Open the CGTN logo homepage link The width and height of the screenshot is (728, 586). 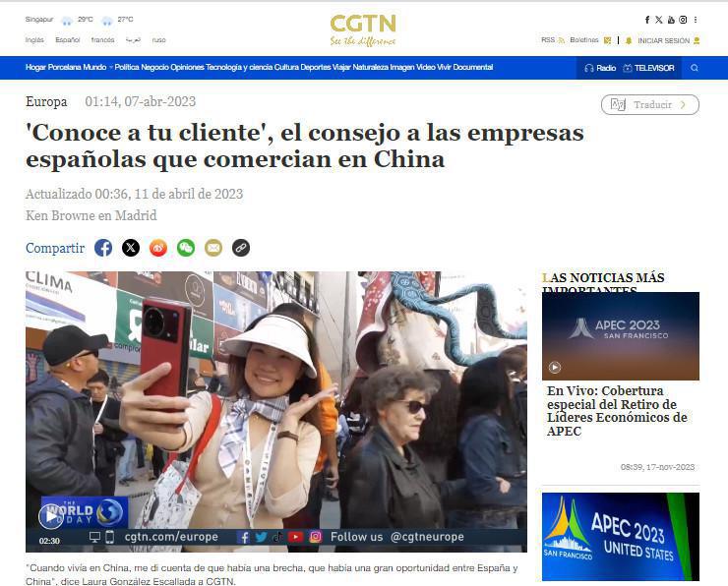[363, 30]
